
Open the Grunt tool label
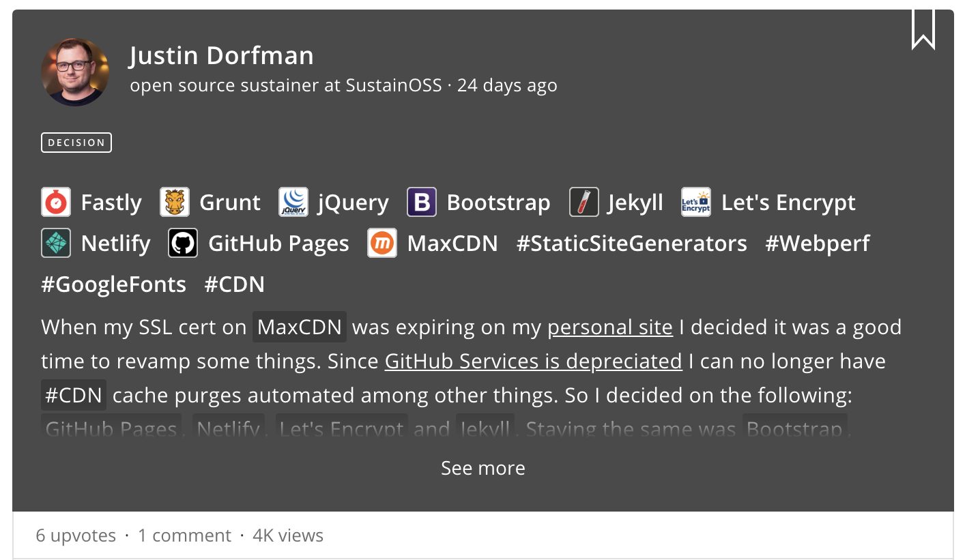[230, 203]
